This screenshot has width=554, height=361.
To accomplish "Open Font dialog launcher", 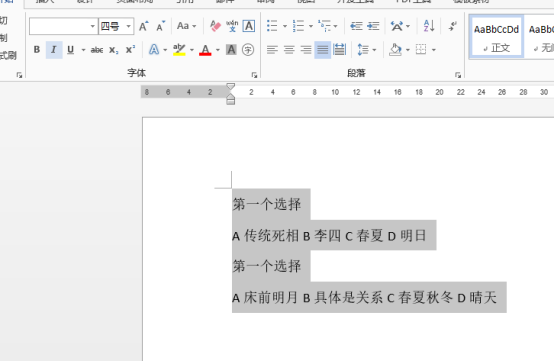I will pyautogui.click(x=254, y=75).
